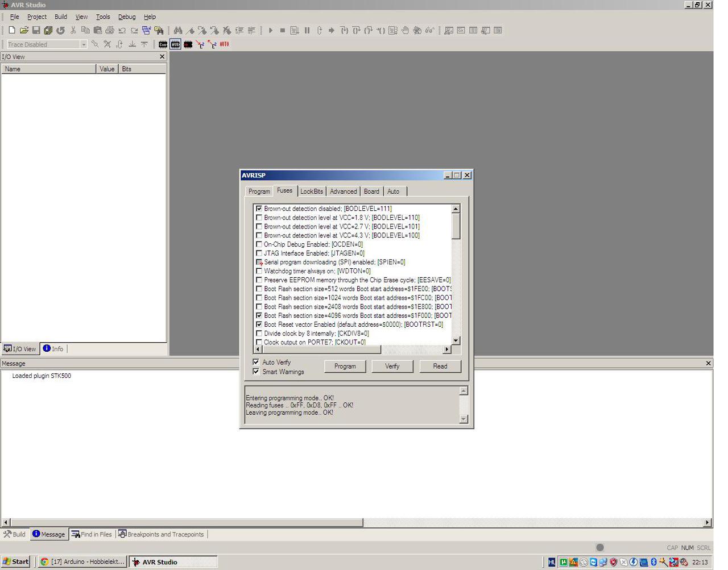Open the Project menu
This screenshot has height=570, width=728.
pos(37,17)
